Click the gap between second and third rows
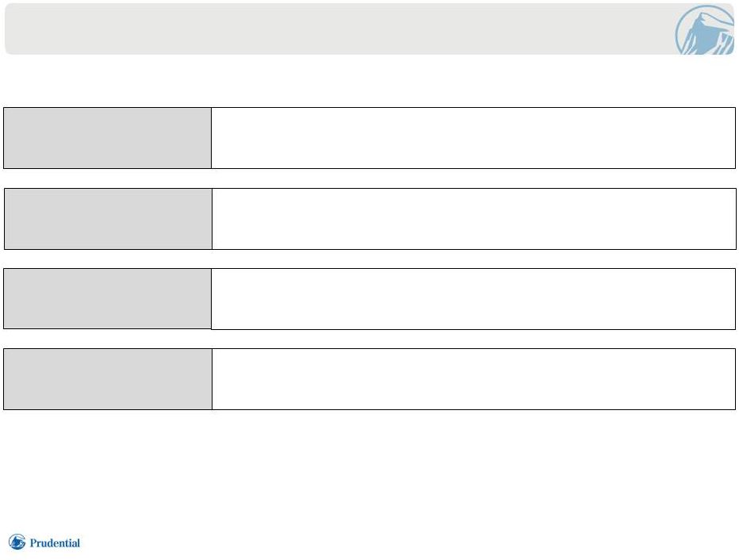Image resolution: width=739 pixels, height=560 pixels. click(x=369, y=259)
